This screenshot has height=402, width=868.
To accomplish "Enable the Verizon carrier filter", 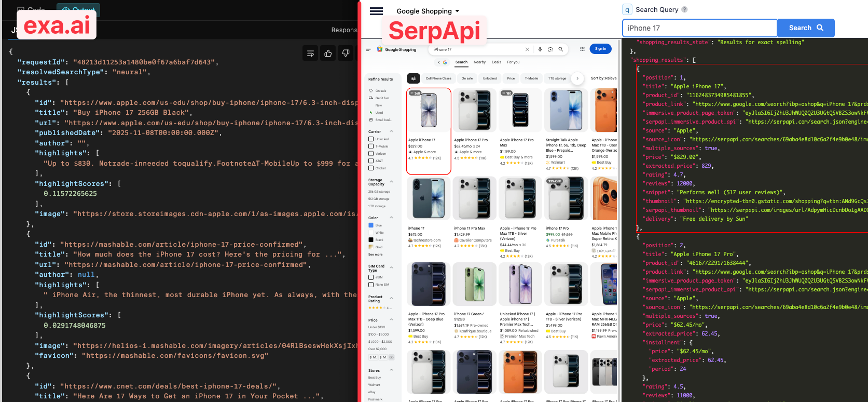I will coord(371,154).
